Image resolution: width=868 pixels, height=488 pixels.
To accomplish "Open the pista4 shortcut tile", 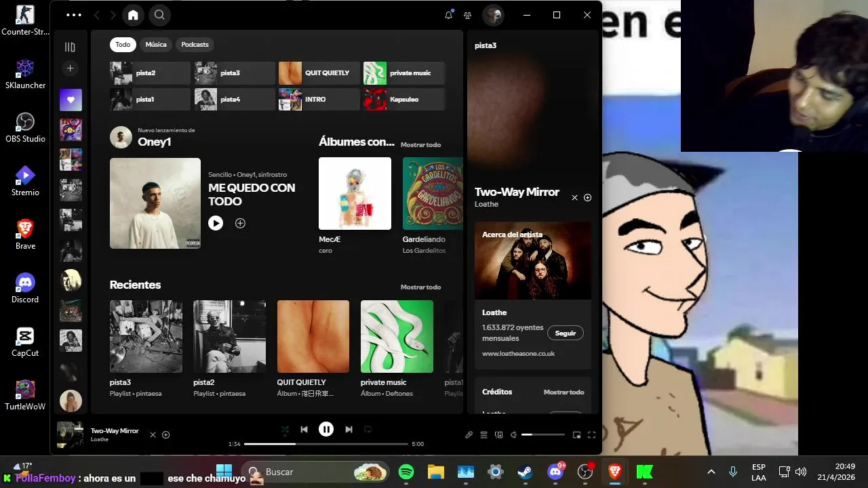I will point(235,100).
